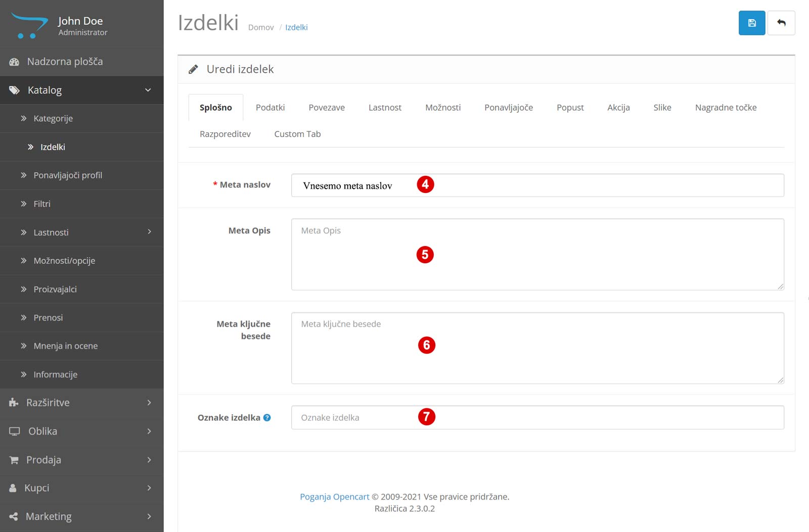The height and width of the screenshot is (532, 809).
Task: Save the product using the disk icon
Action: click(752, 23)
